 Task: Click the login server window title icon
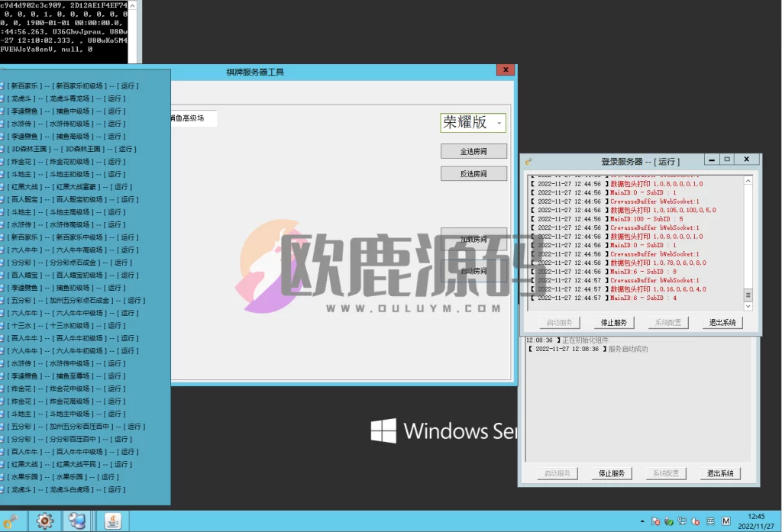tap(528, 161)
